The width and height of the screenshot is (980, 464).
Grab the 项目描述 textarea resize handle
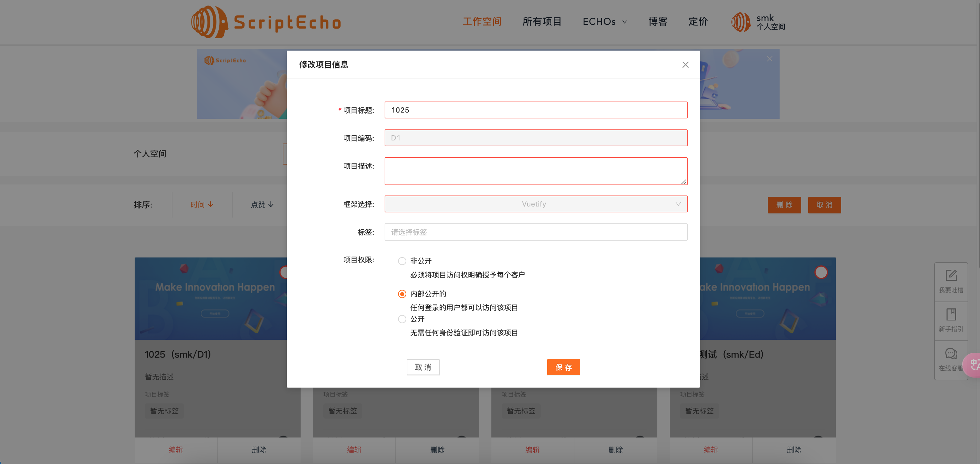684,182
